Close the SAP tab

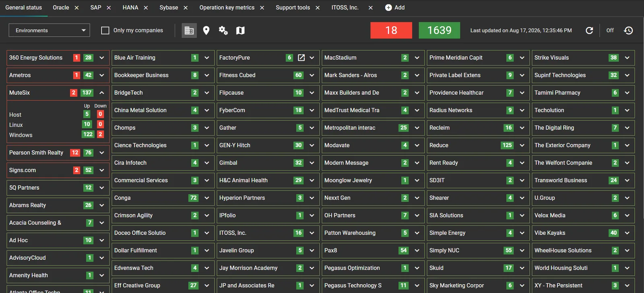coord(109,8)
